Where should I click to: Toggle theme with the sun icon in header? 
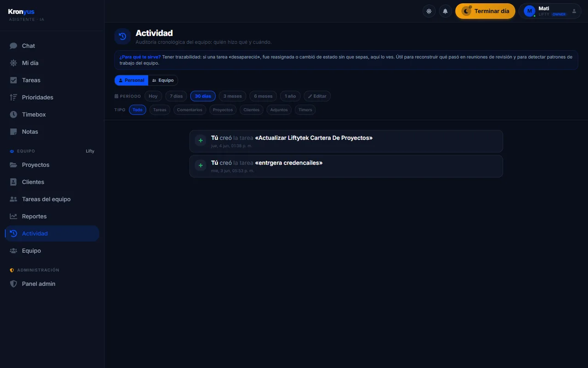[x=429, y=11]
